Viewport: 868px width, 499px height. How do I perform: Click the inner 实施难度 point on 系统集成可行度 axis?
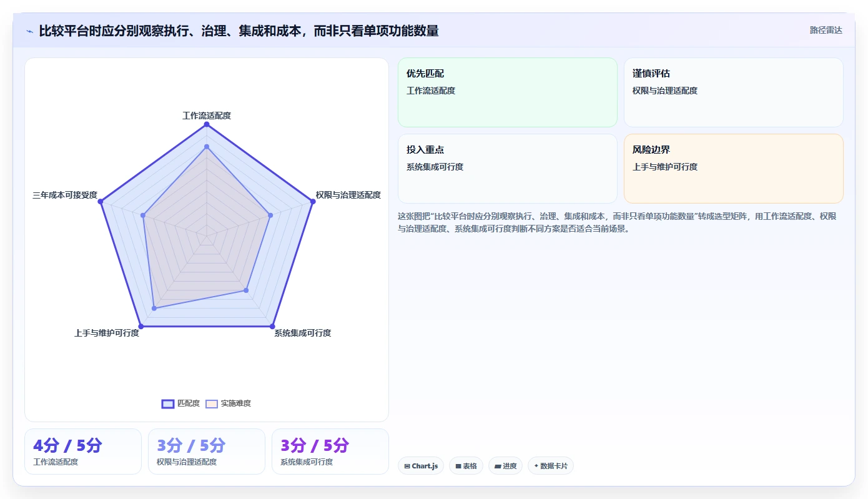pyautogui.click(x=246, y=290)
